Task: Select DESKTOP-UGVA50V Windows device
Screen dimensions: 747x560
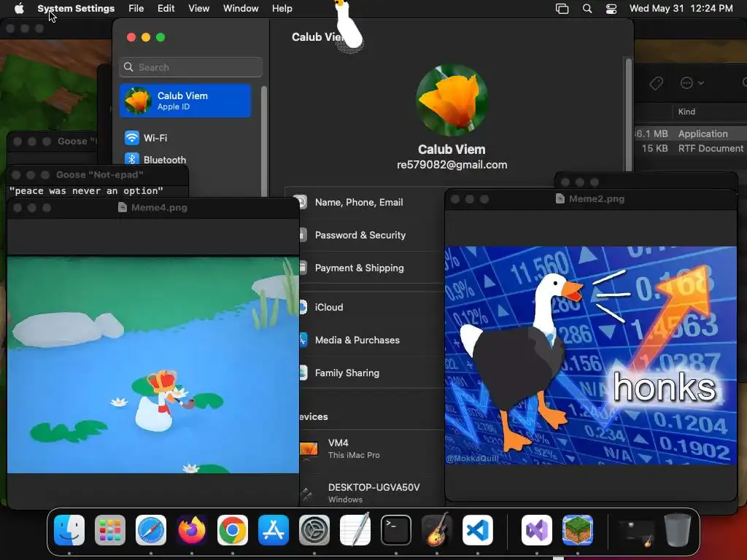Action: point(371,493)
